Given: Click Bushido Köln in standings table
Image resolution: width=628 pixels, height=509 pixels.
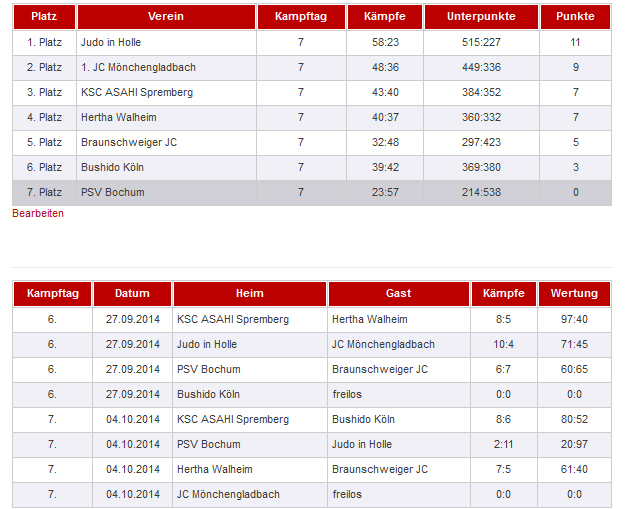Looking at the screenshot, I should pos(112,167).
